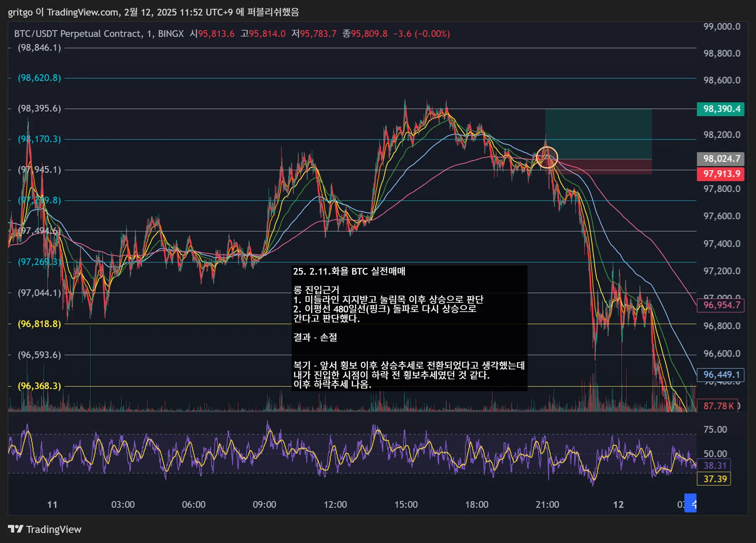Click the high value 95,814.0
Screen dimensions: 756x543
tap(267, 34)
